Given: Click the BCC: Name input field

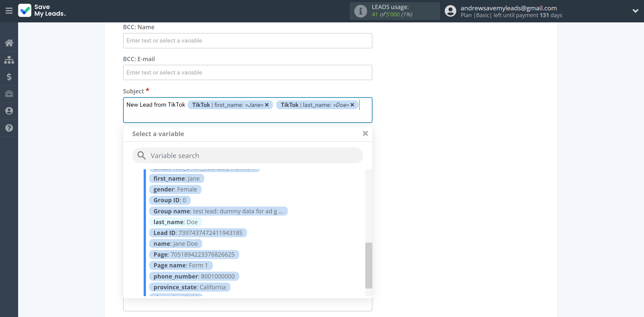Looking at the screenshot, I should click(x=248, y=41).
